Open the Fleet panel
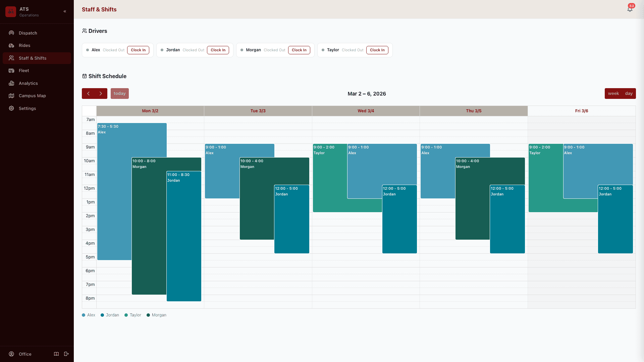644x362 pixels. [24, 70]
